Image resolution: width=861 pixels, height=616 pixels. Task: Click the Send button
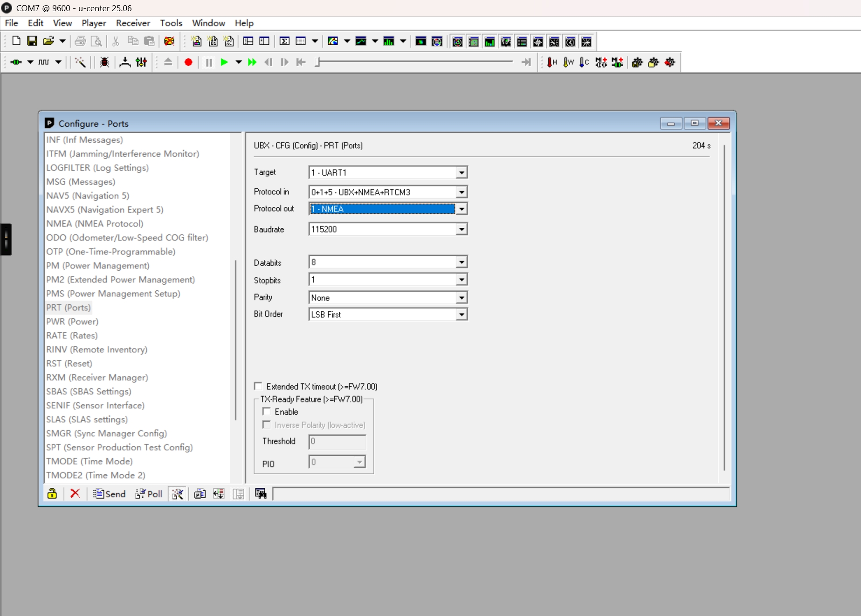point(110,494)
